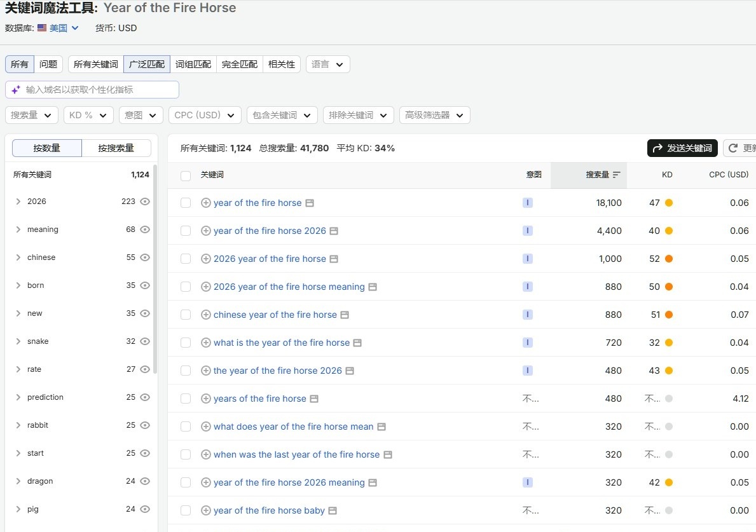Select the 所有关键词 match tab
Screen dimensions: 756x532
click(x=96, y=64)
